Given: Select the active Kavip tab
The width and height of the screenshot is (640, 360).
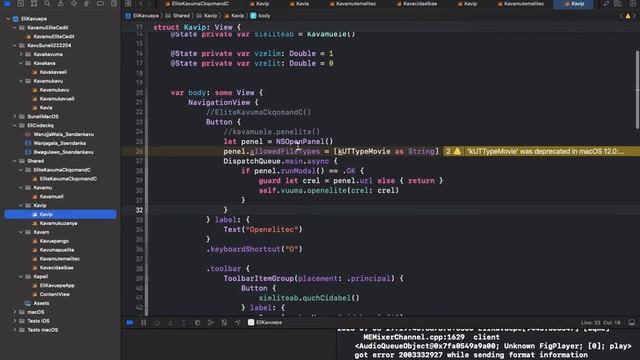Looking at the screenshot, I should (573, 4).
